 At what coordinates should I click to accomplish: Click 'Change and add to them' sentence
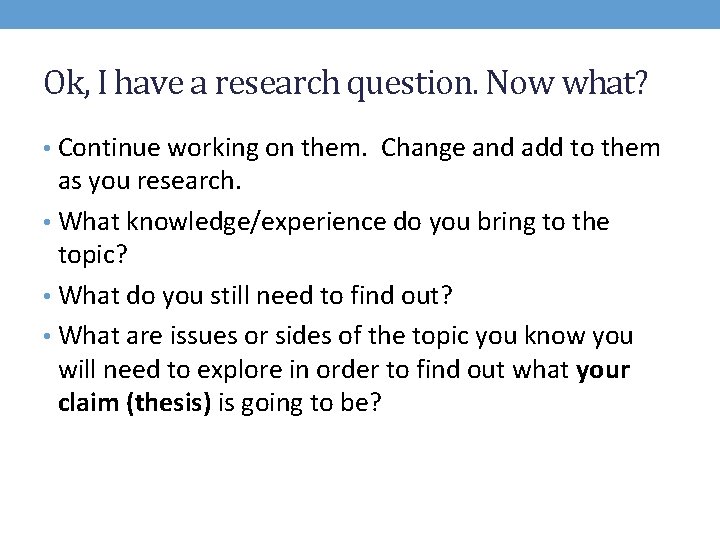pyautogui.click(x=520, y=148)
